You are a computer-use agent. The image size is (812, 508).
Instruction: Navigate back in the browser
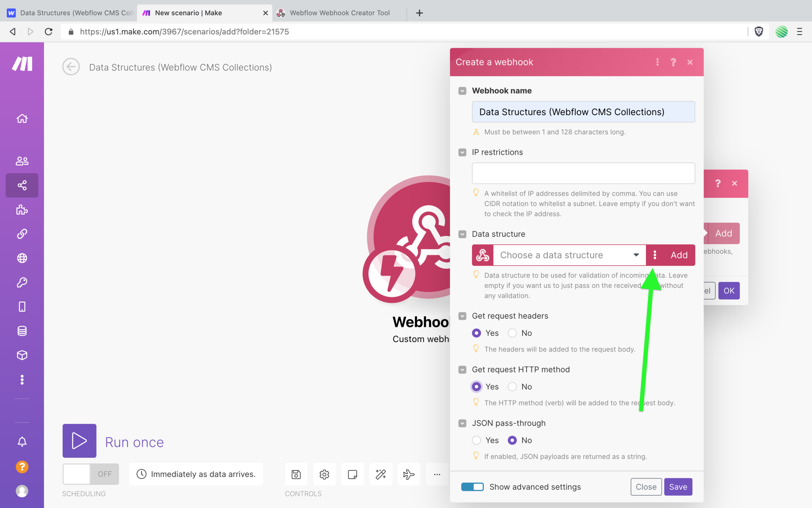13,32
